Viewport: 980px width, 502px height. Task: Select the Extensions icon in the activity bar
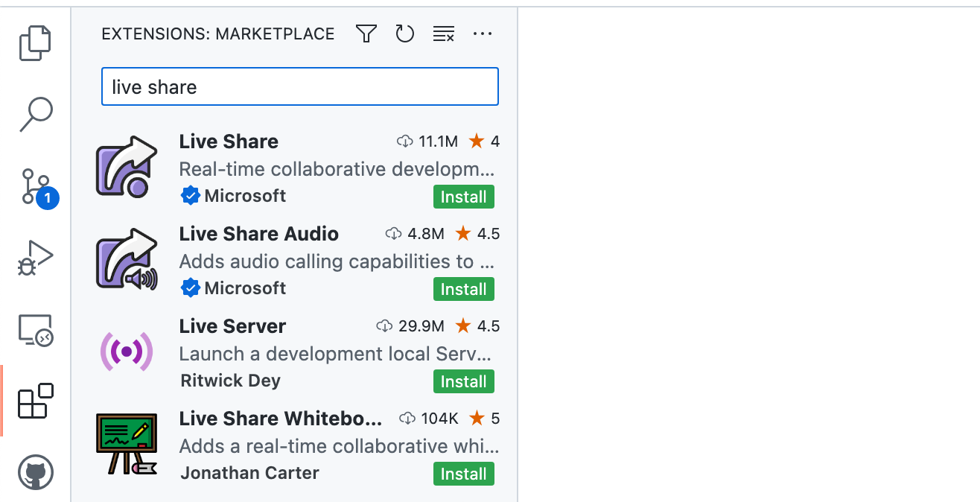point(35,400)
